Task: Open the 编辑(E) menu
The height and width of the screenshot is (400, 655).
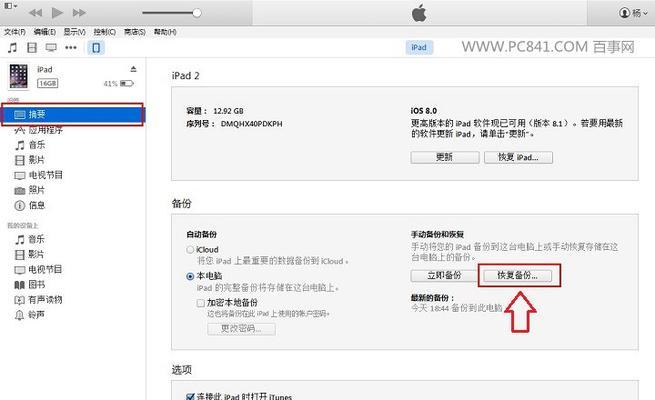Action: pyautogui.click(x=44, y=32)
